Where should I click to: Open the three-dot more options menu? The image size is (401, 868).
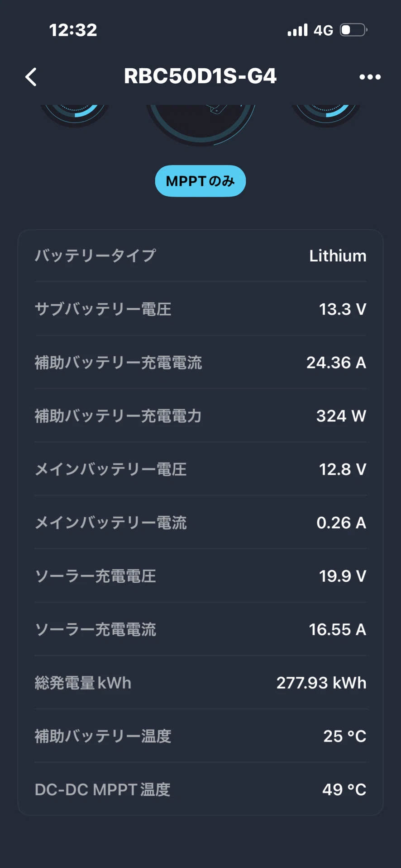(370, 77)
